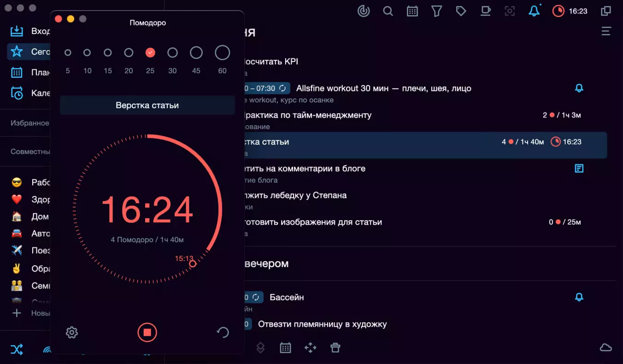This screenshot has height=364, width=623.
Task: Click the Верстка статьи task field in Pomodoro
Action: point(147,105)
